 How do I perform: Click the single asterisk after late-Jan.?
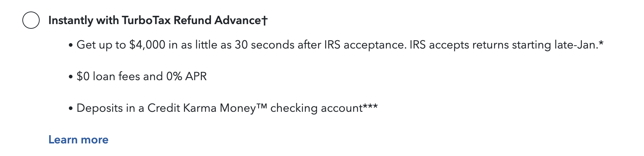tap(601, 43)
